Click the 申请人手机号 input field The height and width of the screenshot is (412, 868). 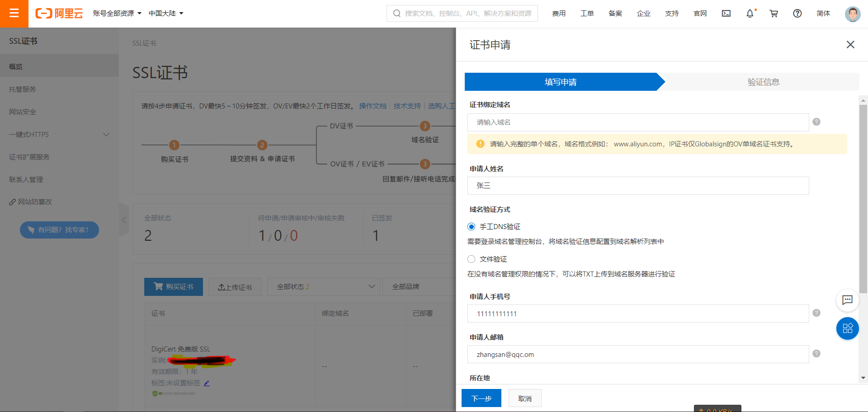point(638,314)
